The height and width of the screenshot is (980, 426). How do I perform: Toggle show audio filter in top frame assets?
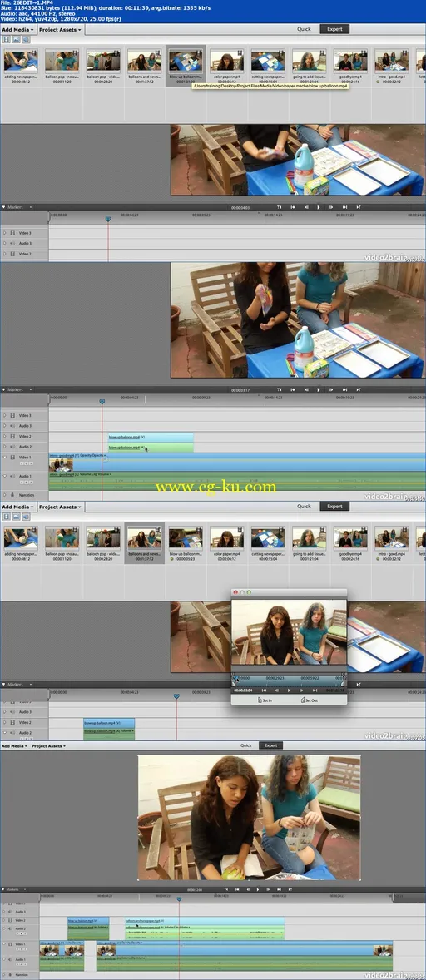pyautogui.click(x=27, y=39)
